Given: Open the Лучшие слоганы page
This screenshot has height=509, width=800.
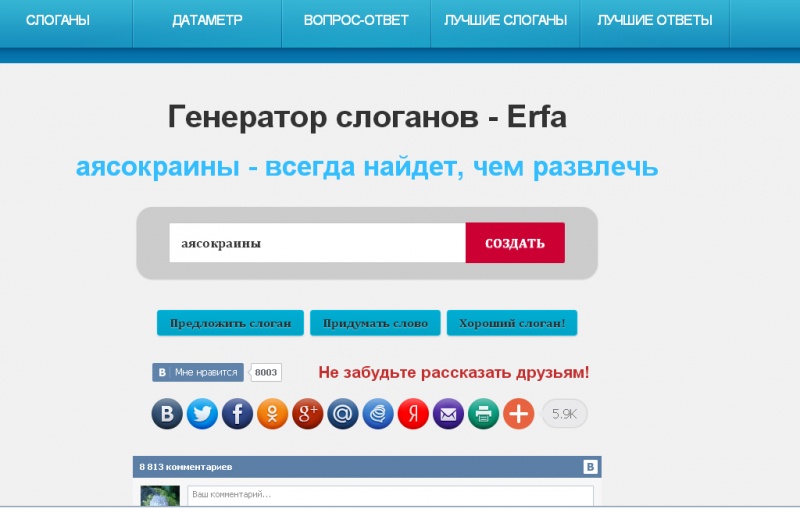Looking at the screenshot, I should click(506, 20).
